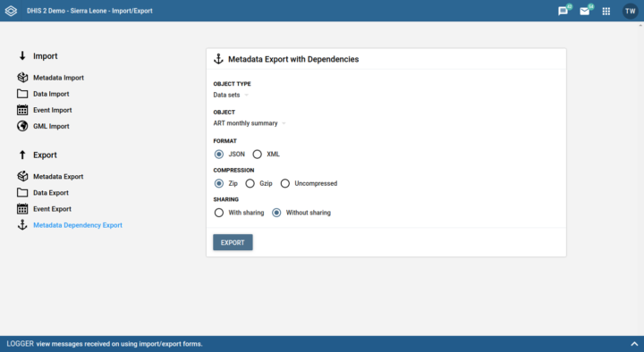Select the JSON format radio button
Viewport: 644px width, 352px height.
[219, 155]
